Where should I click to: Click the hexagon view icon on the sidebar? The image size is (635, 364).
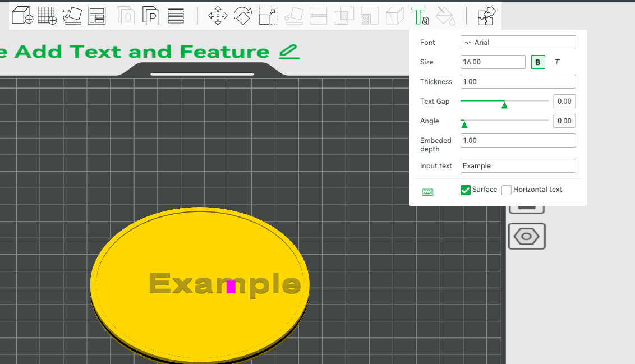[x=527, y=236]
